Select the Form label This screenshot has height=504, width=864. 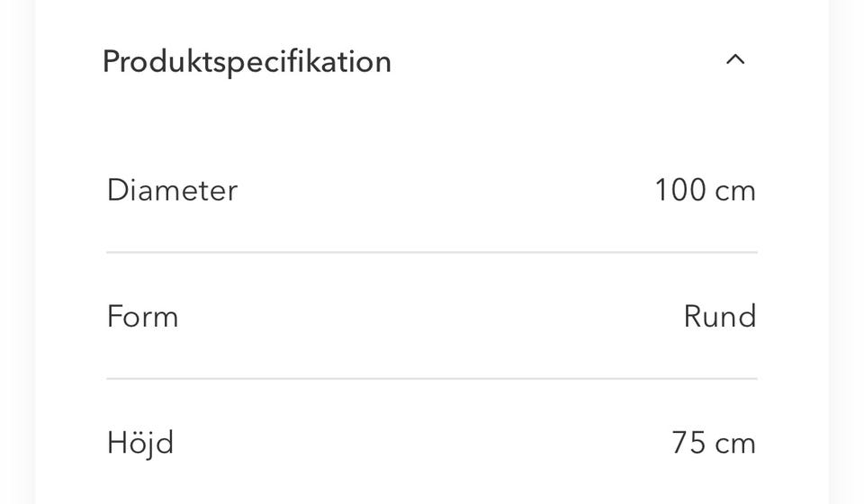tap(142, 317)
